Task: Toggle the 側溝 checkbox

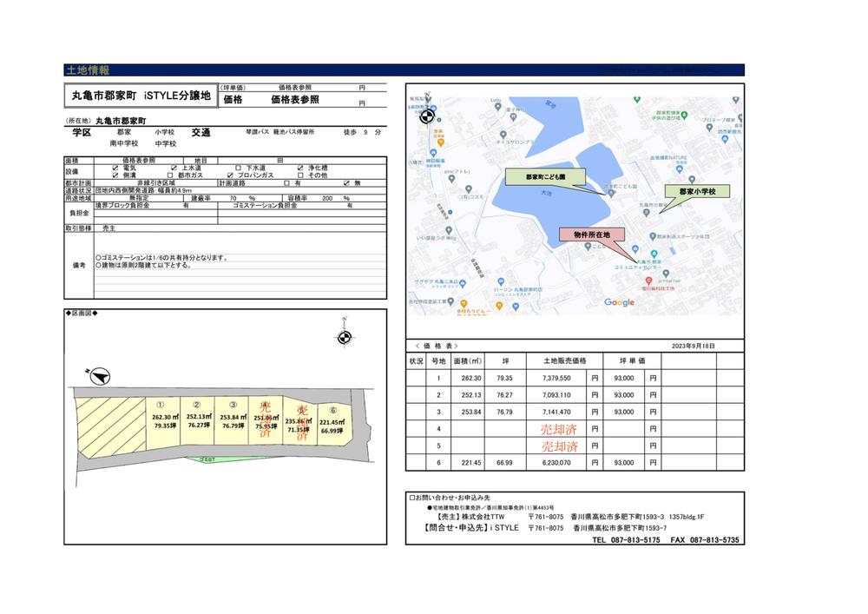Action: 115,175
